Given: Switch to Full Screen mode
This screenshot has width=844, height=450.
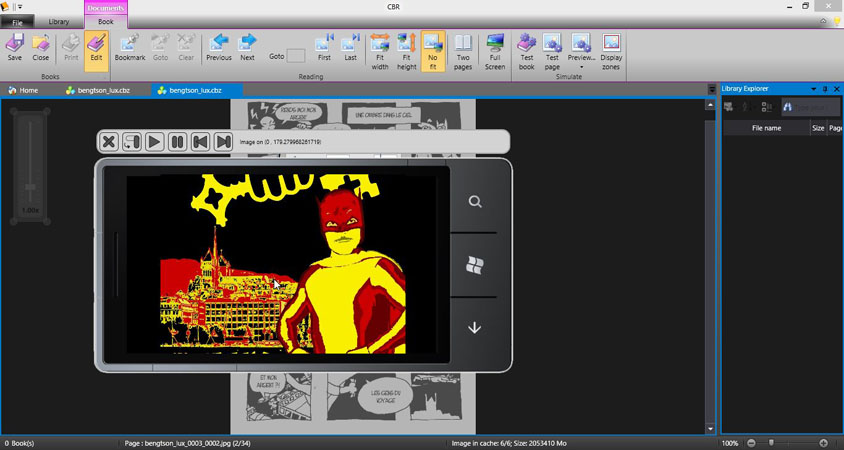Looking at the screenshot, I should pos(495,52).
